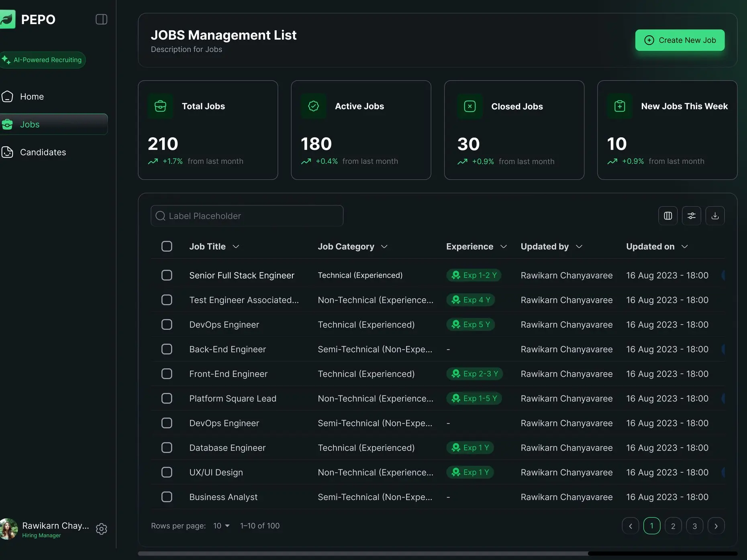The image size is (747, 560).
Task: Collapse the sidebar panel icon
Action: tap(101, 19)
